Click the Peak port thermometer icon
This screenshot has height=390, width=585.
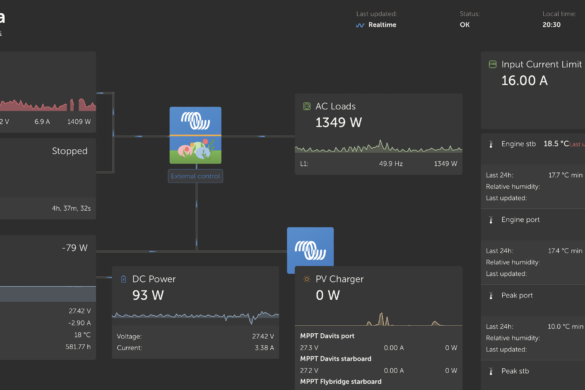(x=491, y=296)
